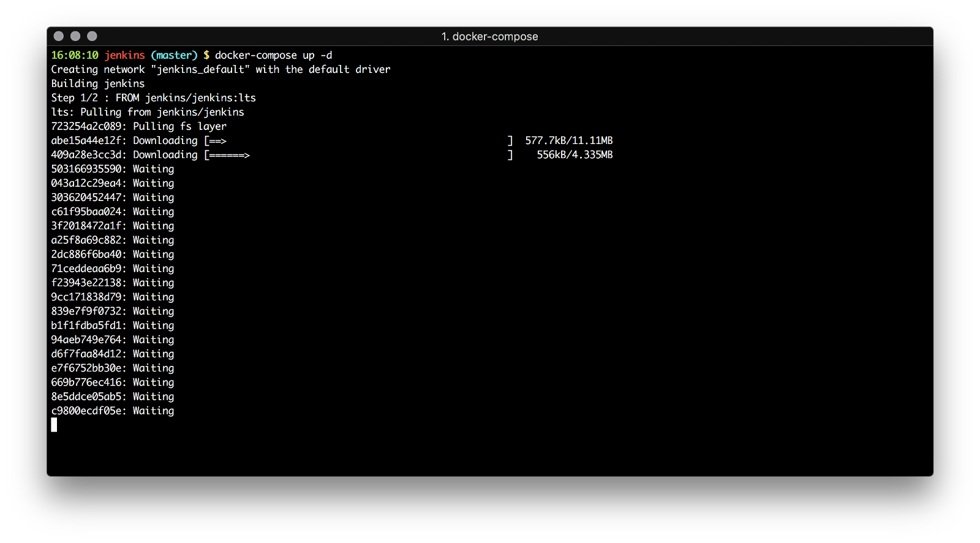The height and width of the screenshot is (543, 980).
Task: Click the waiting layer 94aeb749e764
Action: tap(113, 340)
